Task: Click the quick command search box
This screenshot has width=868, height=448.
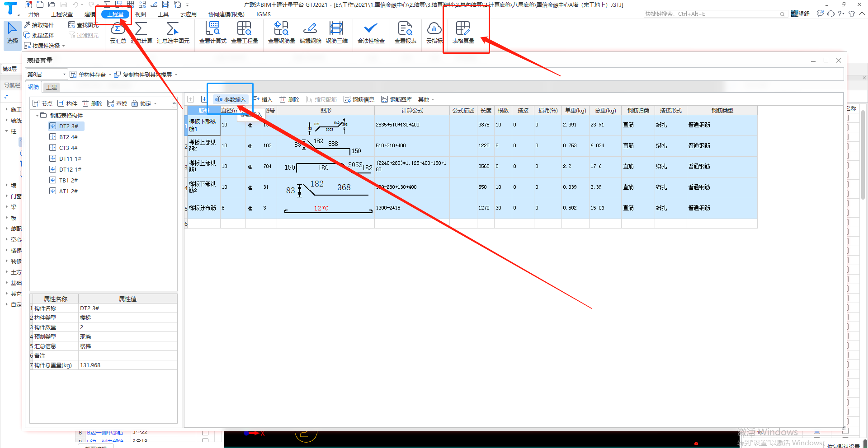Action: pyautogui.click(x=715, y=14)
